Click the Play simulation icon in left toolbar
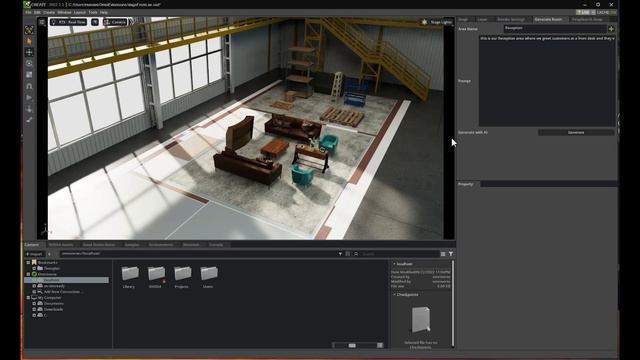Screen dimensions: 640x360 click(29, 98)
